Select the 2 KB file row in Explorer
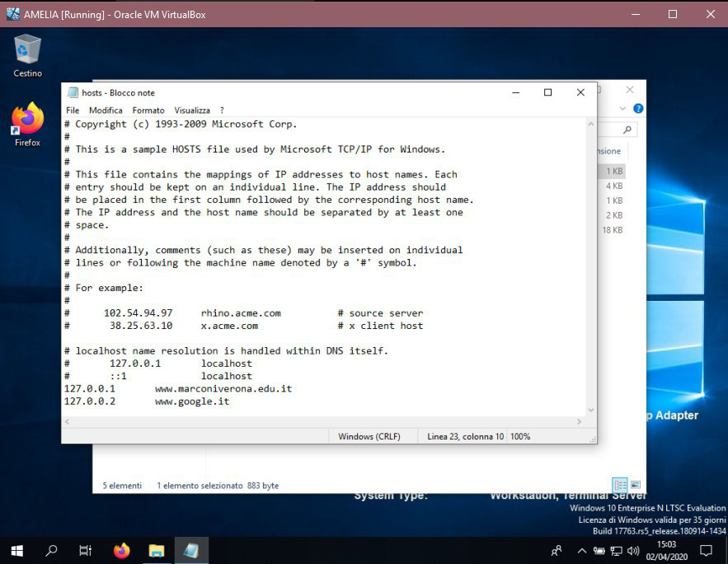728x564 pixels. pos(613,215)
